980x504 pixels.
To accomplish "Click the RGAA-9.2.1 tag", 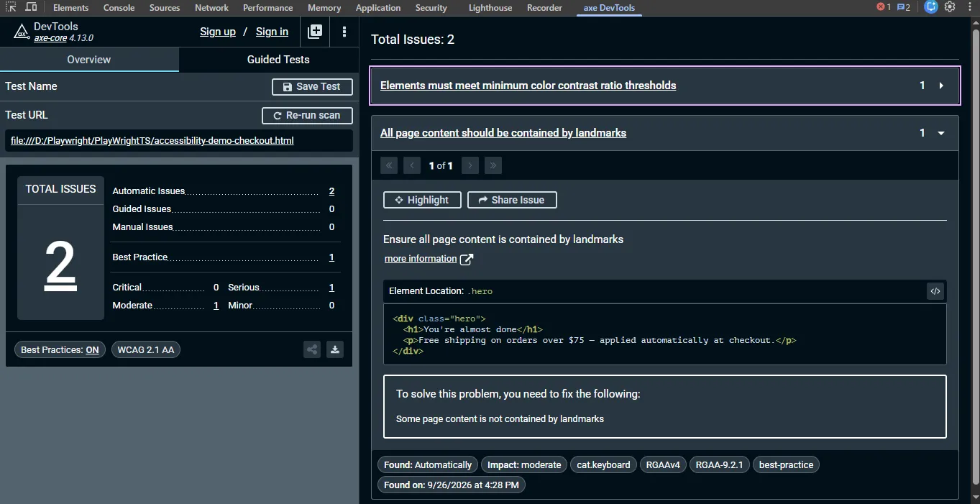I will (x=720, y=465).
